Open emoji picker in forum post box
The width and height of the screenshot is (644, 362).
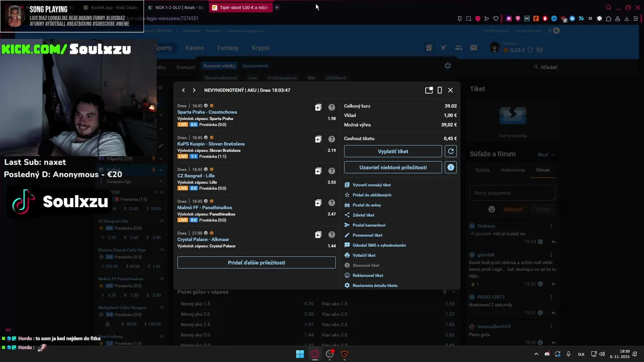(x=492, y=209)
